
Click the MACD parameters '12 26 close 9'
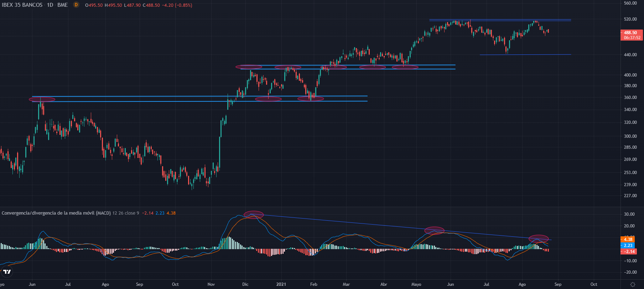tap(126, 213)
